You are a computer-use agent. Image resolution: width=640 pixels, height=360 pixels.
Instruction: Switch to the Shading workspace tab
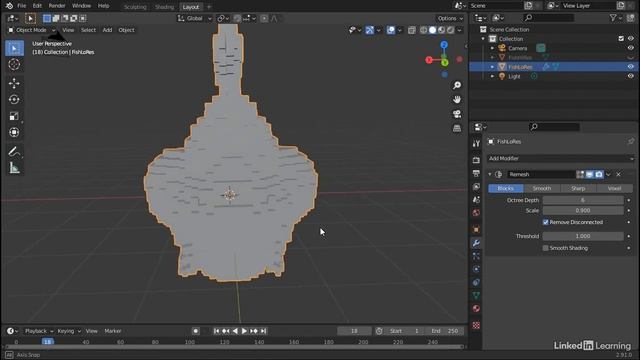pyautogui.click(x=164, y=7)
